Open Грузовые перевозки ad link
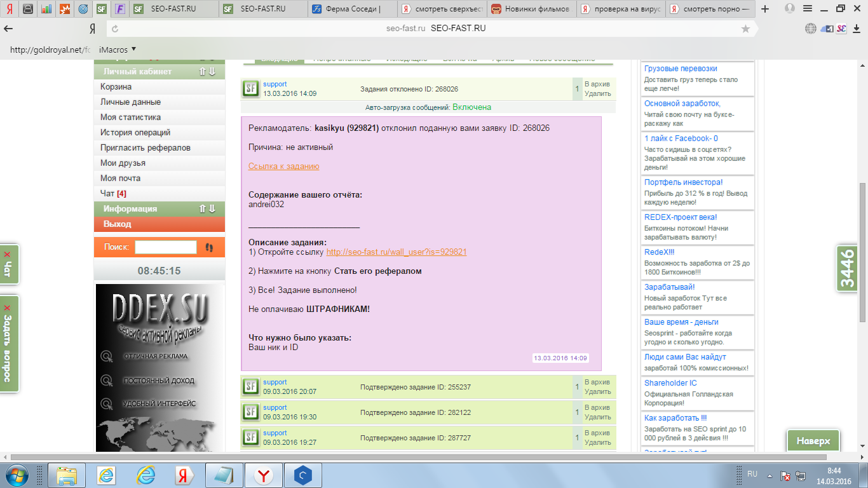The width and height of the screenshot is (868, 488). click(681, 69)
